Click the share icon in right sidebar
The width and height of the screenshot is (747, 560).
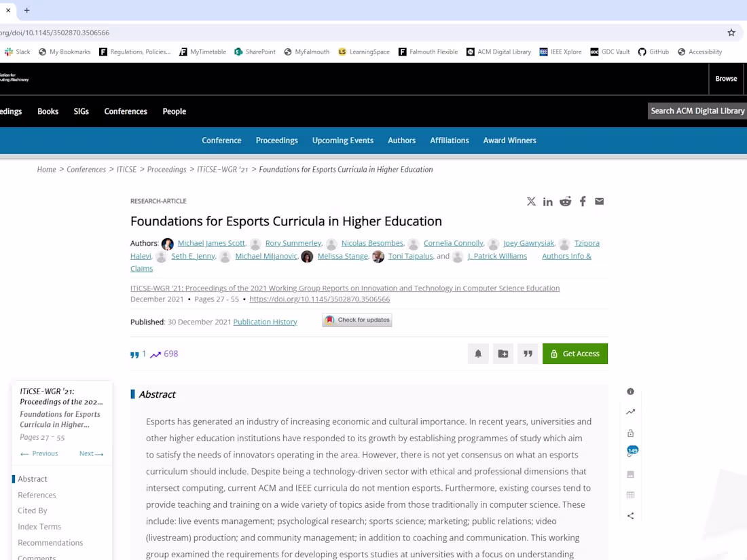pos(630,515)
